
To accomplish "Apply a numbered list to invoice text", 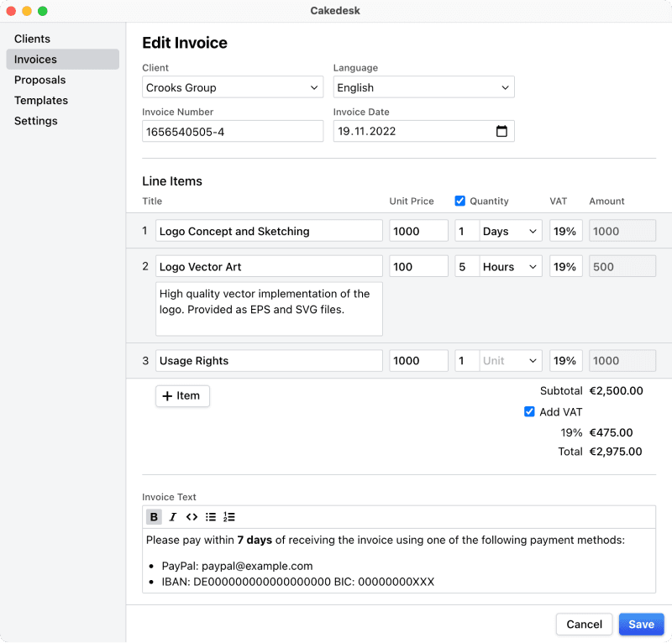I will [x=228, y=516].
